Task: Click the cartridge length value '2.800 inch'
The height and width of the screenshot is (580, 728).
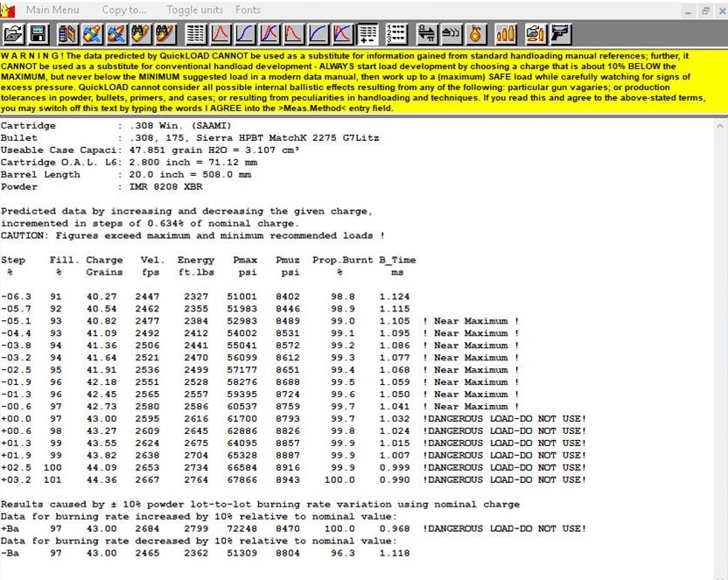Action: point(160,163)
